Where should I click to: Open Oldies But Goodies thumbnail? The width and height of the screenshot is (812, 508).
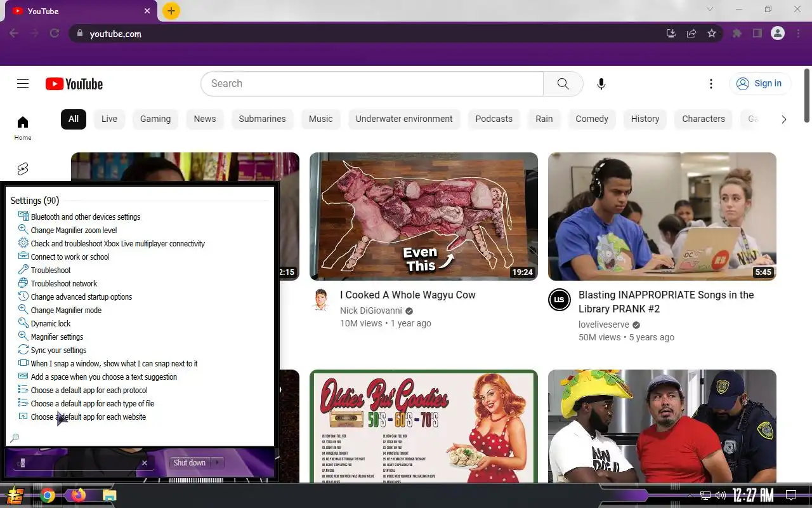[x=424, y=426]
